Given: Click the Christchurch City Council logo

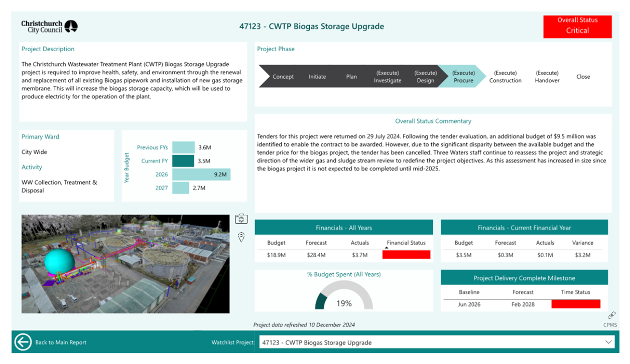Looking at the screenshot, I should pyautogui.click(x=50, y=27).
